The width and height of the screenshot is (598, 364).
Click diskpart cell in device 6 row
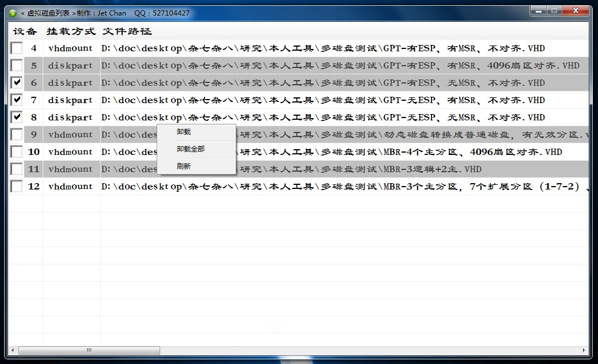point(70,83)
